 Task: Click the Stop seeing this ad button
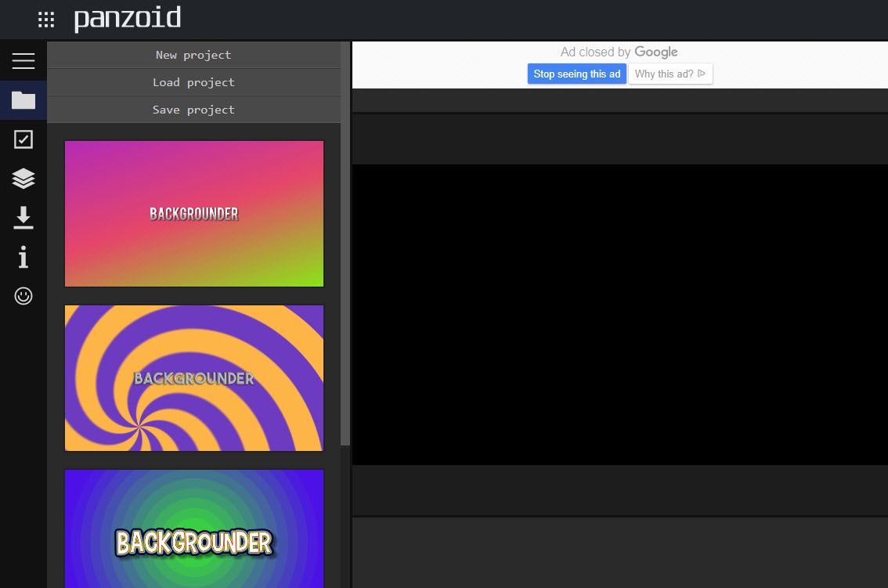[576, 74]
